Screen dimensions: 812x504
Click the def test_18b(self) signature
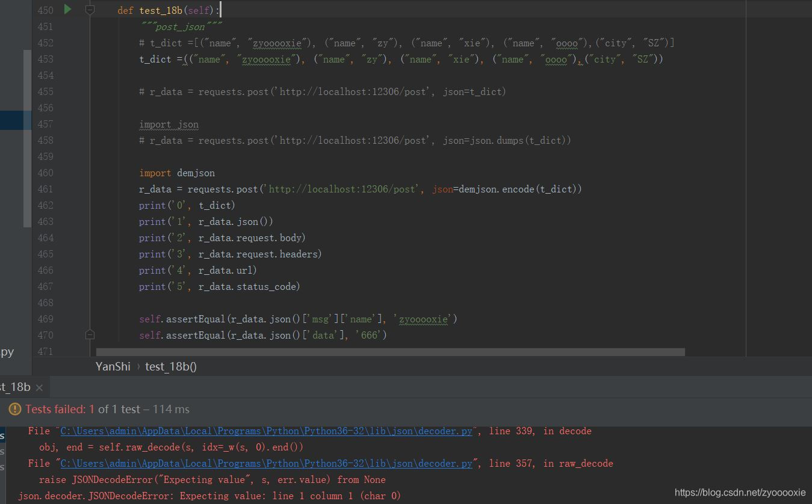170,10
